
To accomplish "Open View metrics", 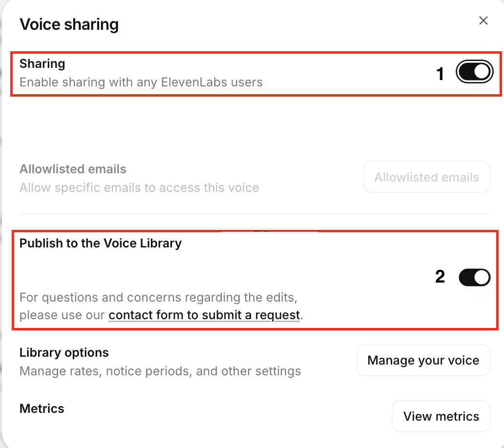I will click(x=441, y=416).
